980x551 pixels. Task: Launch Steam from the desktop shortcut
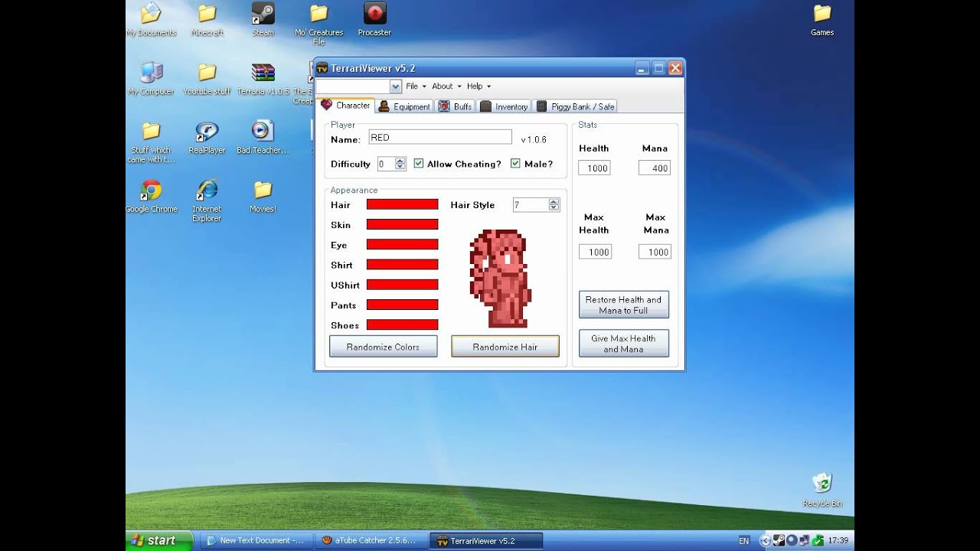click(x=263, y=20)
